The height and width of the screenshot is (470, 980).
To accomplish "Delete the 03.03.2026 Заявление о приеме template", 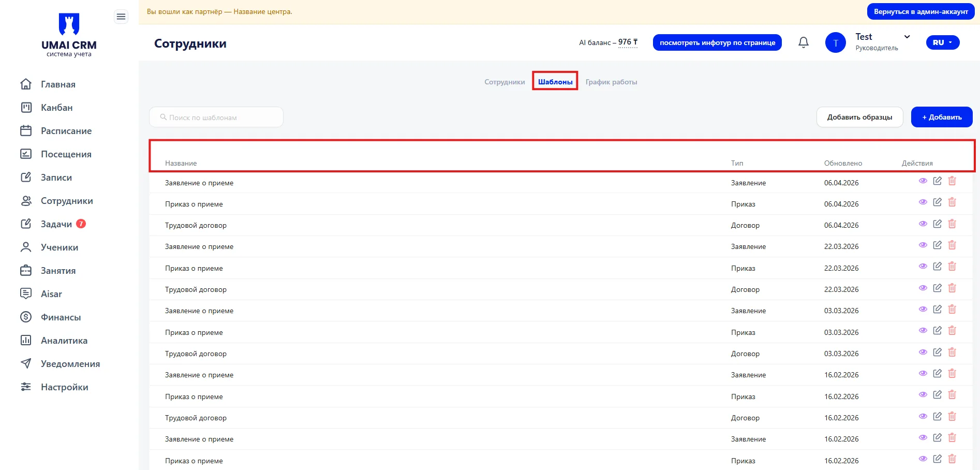I will [952, 309].
